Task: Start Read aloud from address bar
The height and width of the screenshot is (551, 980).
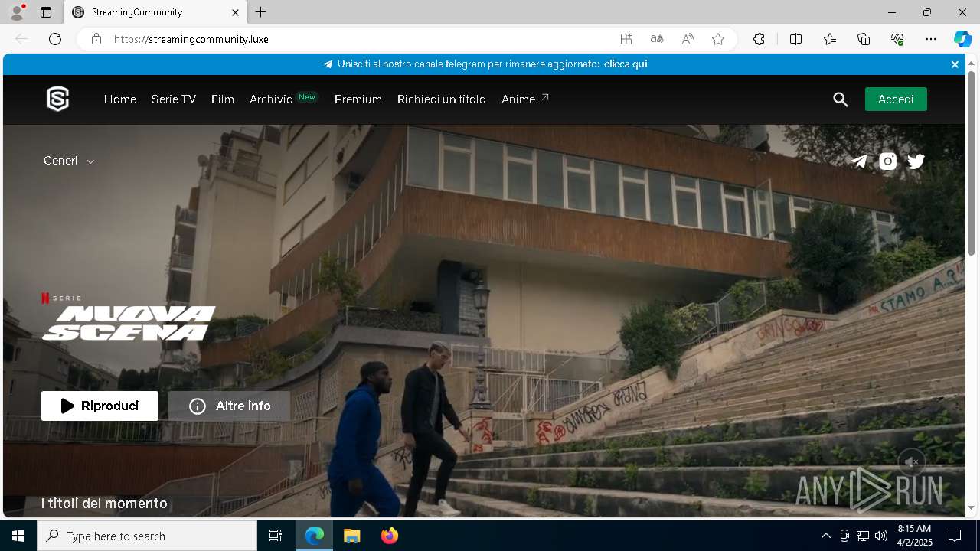Action: tap(688, 39)
